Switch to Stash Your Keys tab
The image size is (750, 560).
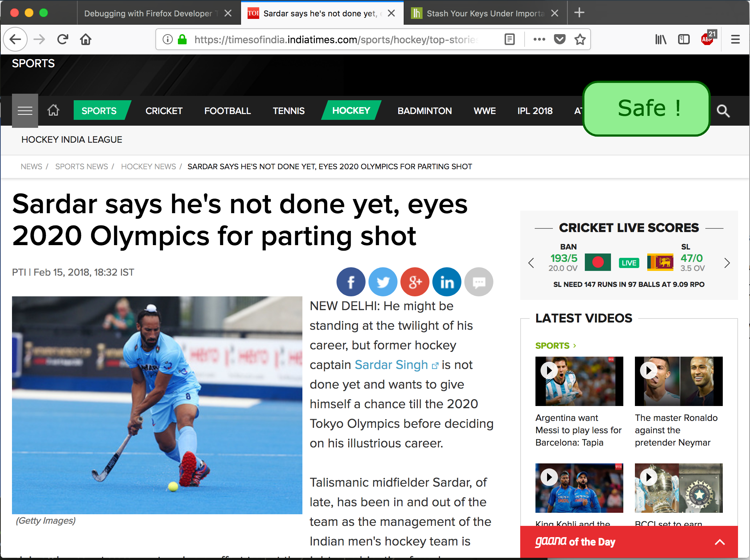[x=484, y=13]
